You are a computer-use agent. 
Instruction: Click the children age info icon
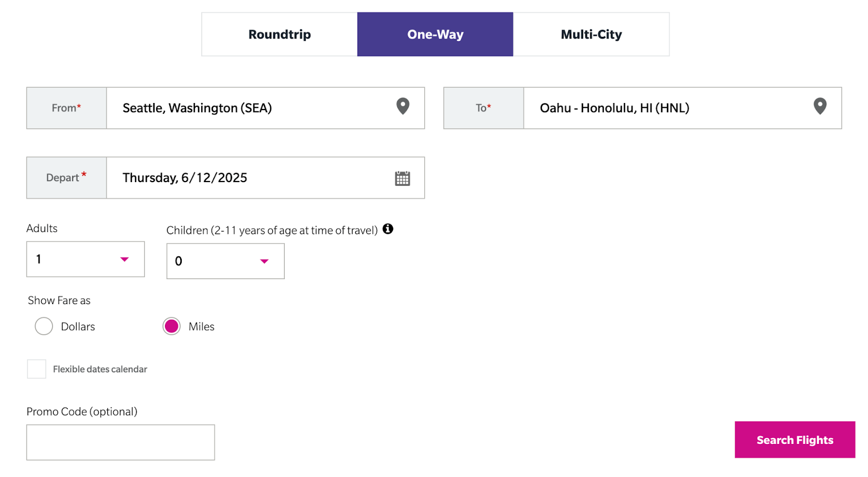388,229
